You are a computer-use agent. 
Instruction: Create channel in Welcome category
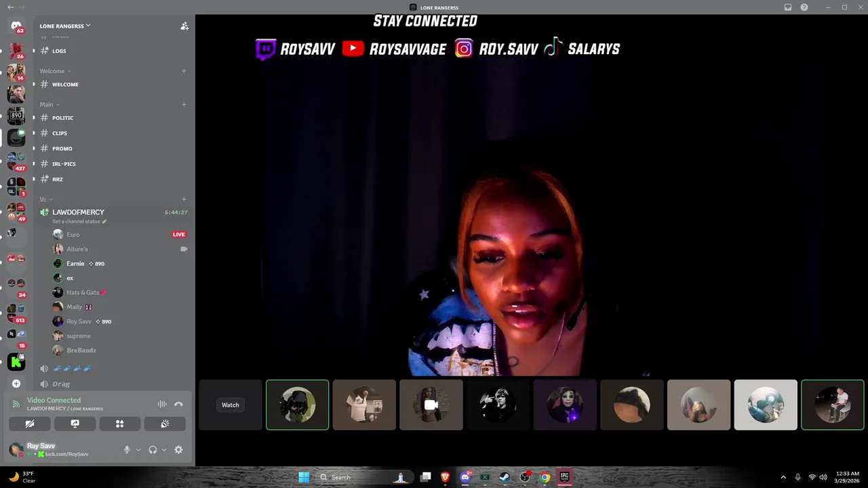[184, 71]
